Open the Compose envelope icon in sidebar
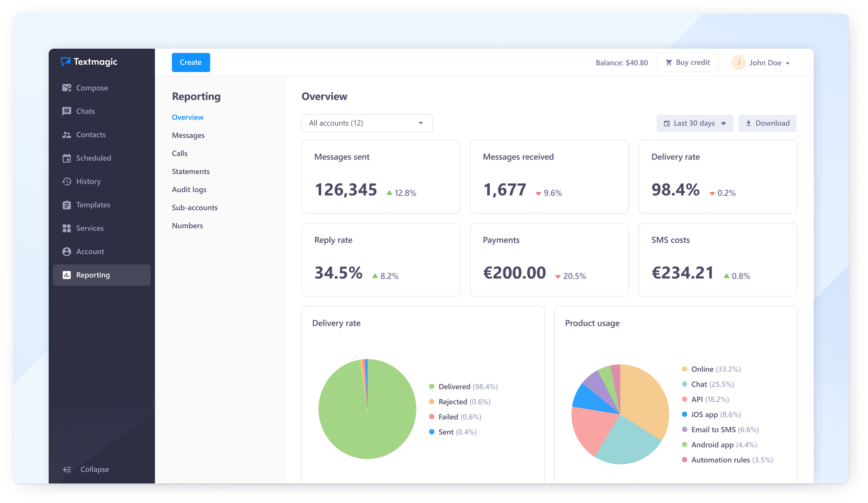Screen dimensions: 868x503 tap(67, 88)
